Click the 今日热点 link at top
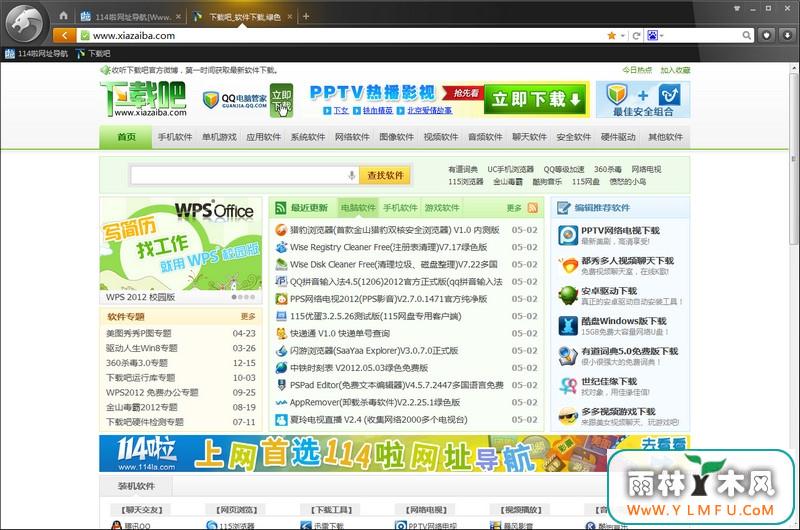 (637, 70)
